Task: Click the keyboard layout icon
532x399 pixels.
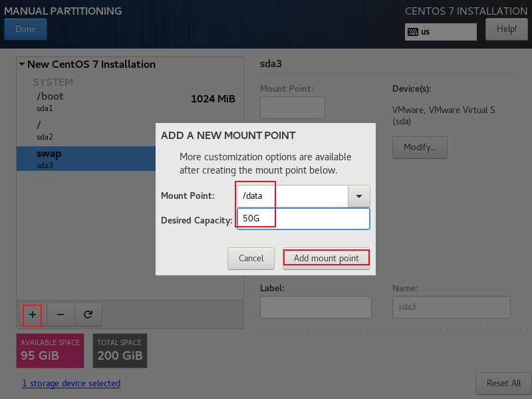Action: (413, 32)
